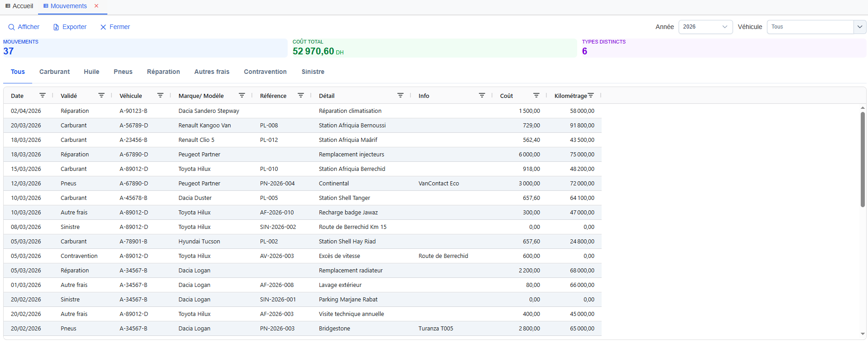868x364 pixels.
Task: Click the scrollbar down arrow of the table
Action: click(863, 334)
